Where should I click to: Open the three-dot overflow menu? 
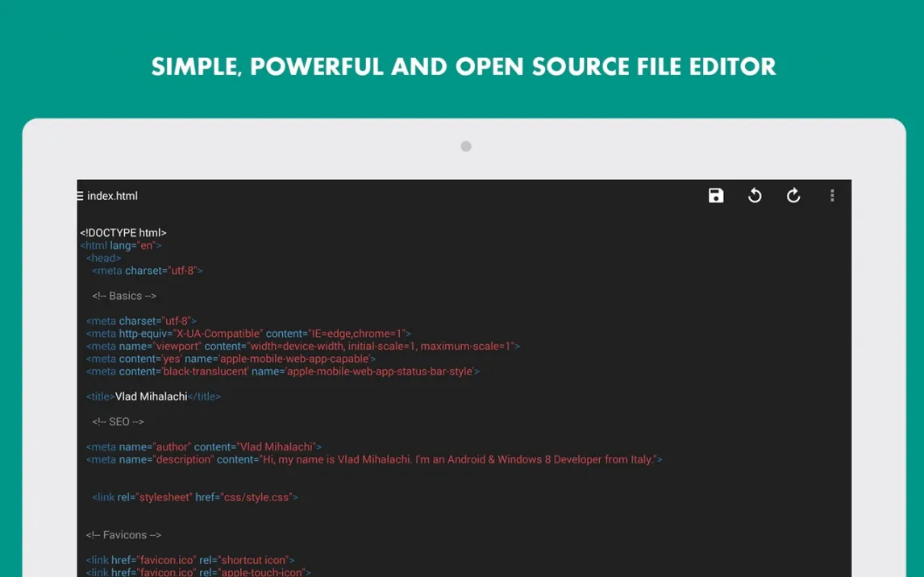[832, 196]
